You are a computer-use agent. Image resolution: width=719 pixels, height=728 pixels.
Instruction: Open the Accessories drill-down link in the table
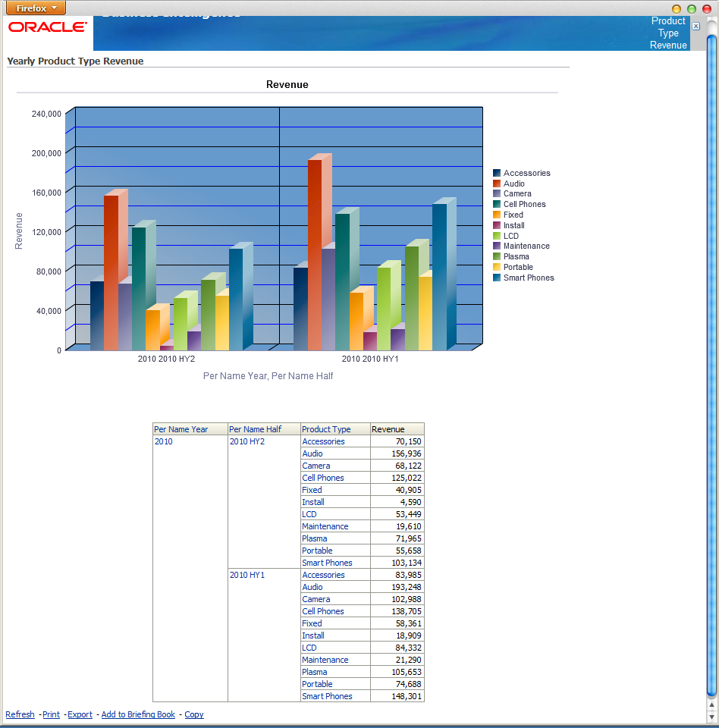[324, 441]
